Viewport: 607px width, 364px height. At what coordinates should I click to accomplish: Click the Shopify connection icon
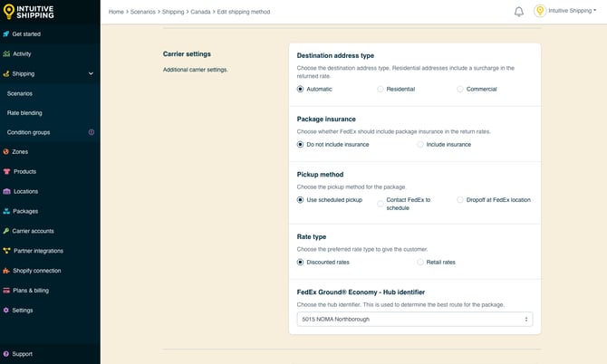6,271
